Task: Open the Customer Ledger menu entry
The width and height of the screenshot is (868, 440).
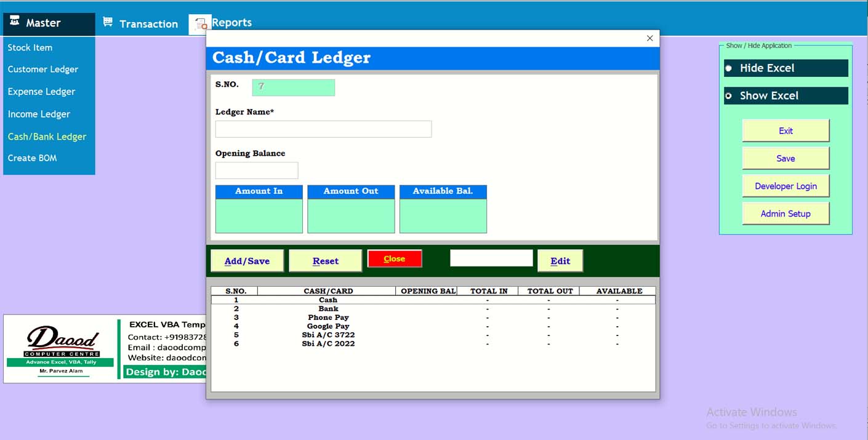Action: click(x=42, y=70)
